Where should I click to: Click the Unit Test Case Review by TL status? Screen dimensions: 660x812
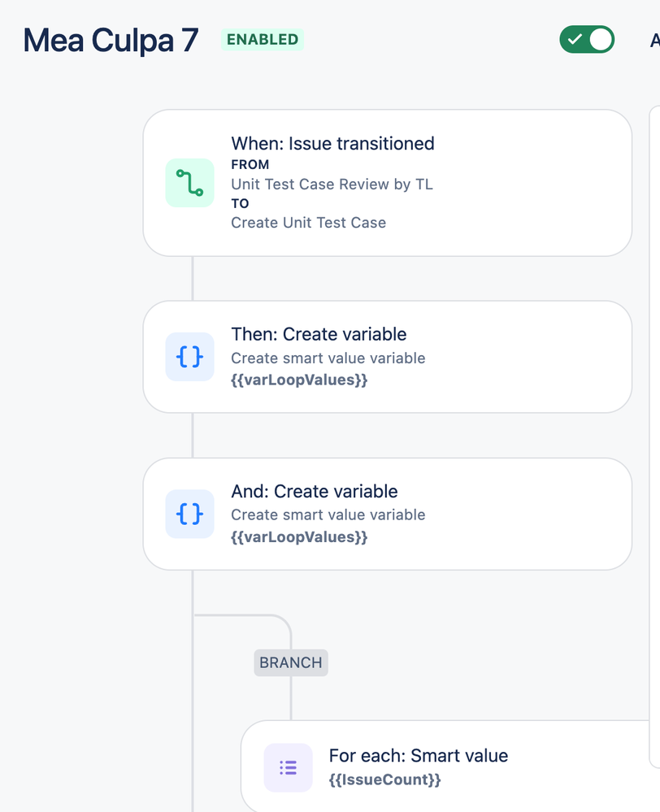(332, 185)
